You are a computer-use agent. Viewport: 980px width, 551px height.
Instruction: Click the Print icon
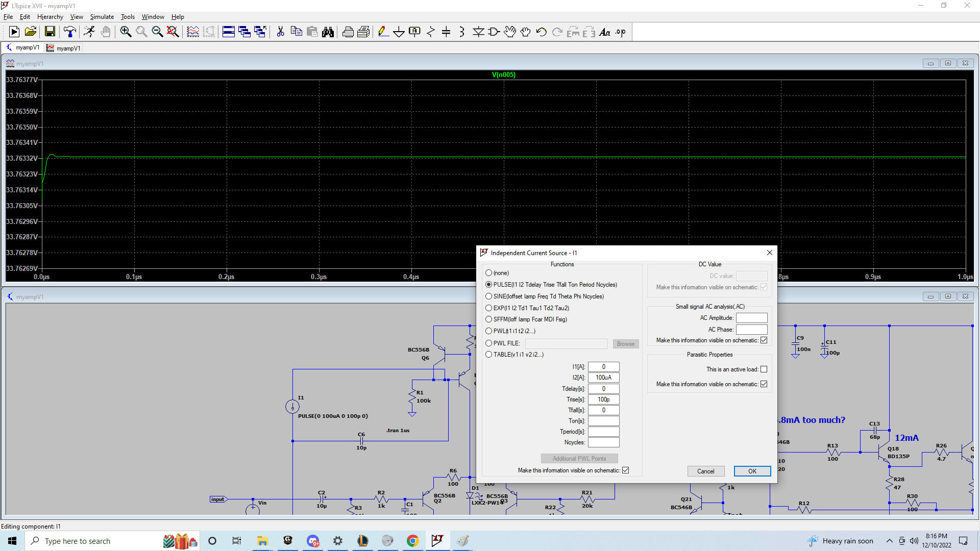[348, 32]
